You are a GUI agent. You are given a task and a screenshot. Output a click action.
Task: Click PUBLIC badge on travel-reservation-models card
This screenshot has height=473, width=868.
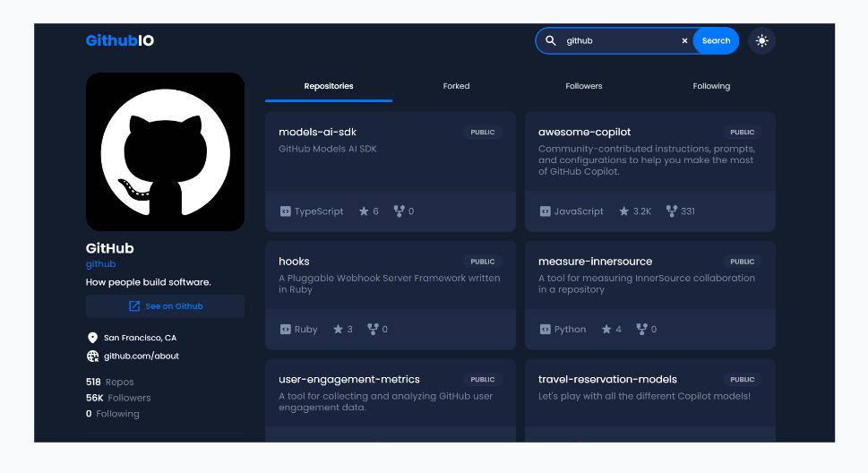click(743, 380)
